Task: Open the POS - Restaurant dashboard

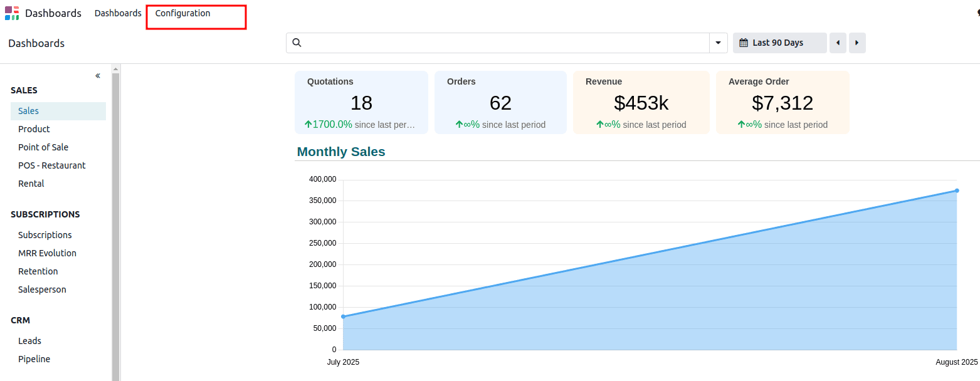Action: (x=51, y=165)
